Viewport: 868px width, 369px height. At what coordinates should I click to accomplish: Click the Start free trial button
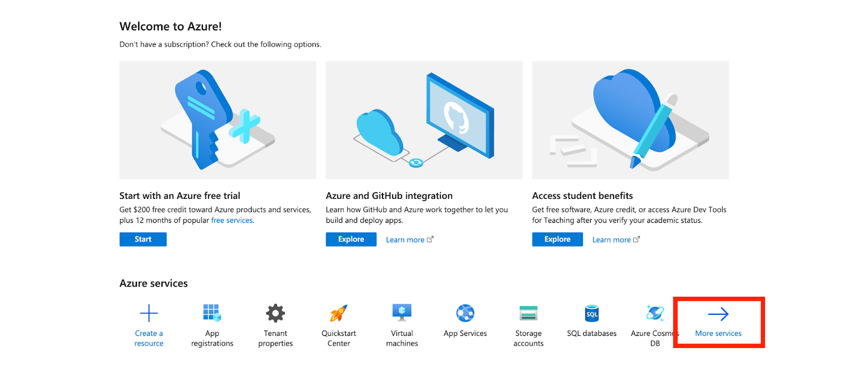[x=143, y=239]
